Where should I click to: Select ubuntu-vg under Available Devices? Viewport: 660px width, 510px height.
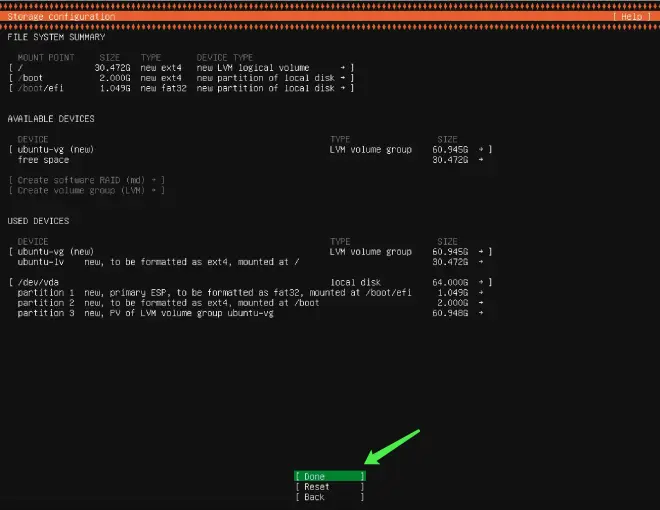click(x=250, y=149)
